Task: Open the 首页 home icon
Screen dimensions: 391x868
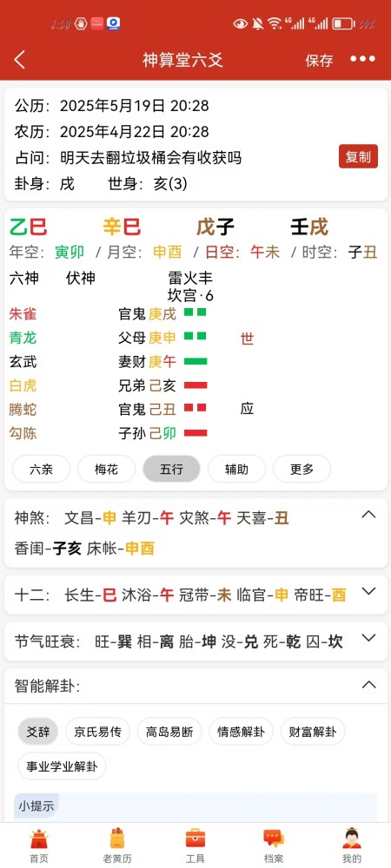Action: pyautogui.click(x=39, y=838)
